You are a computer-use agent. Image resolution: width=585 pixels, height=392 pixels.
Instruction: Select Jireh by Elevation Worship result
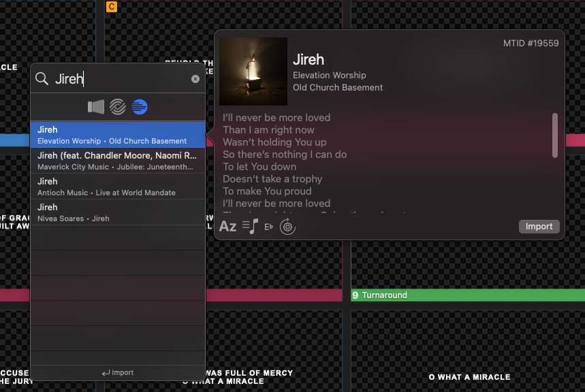(118, 135)
